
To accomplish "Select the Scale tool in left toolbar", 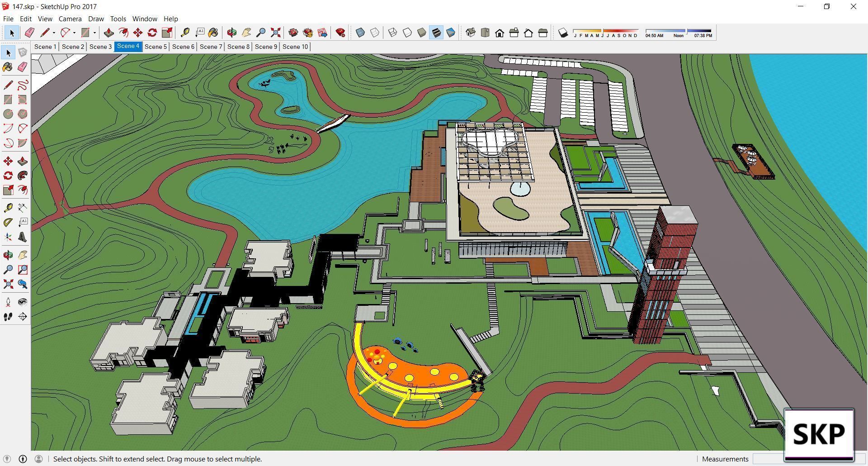I will click(8, 190).
